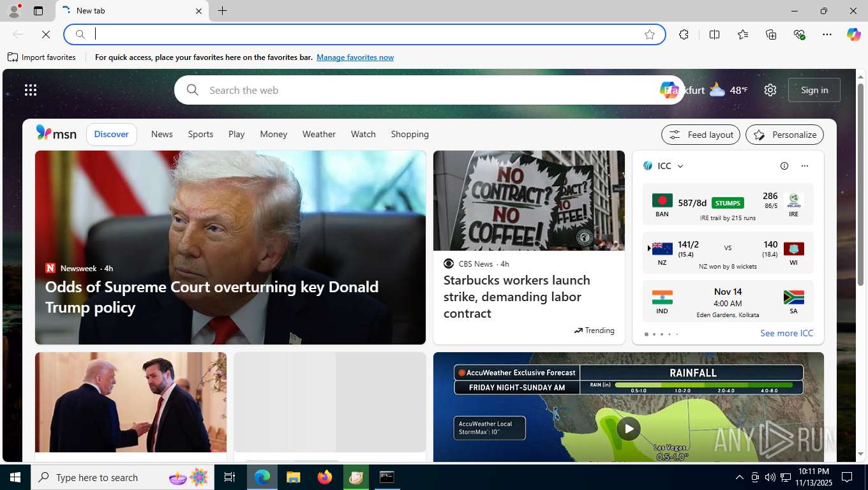The width and height of the screenshot is (868, 490).
Task: Click the Trending label on Starbucks card
Action: pos(594,330)
